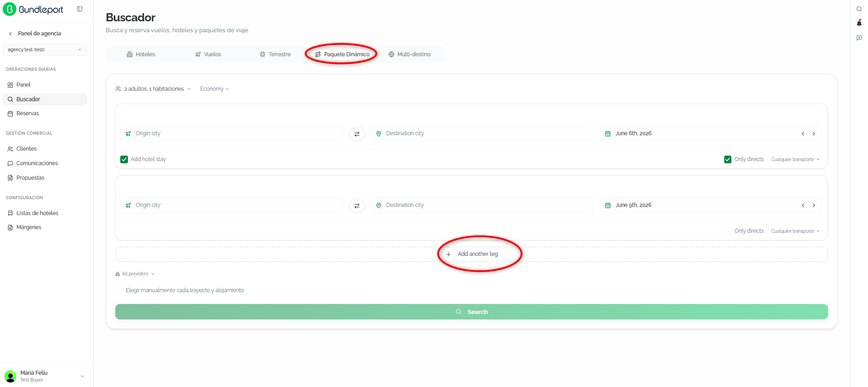Screen dimensions: 868x387
Task: Switch to the Vuelos tab
Action: (x=208, y=54)
